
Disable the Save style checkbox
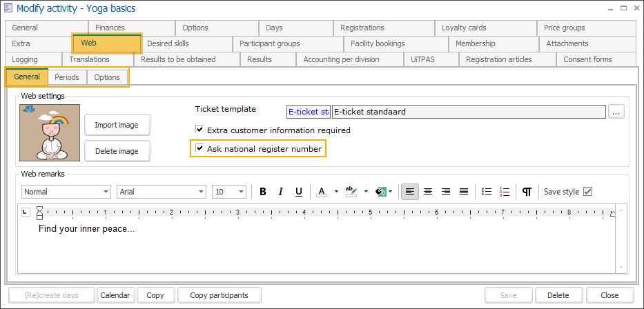click(588, 192)
